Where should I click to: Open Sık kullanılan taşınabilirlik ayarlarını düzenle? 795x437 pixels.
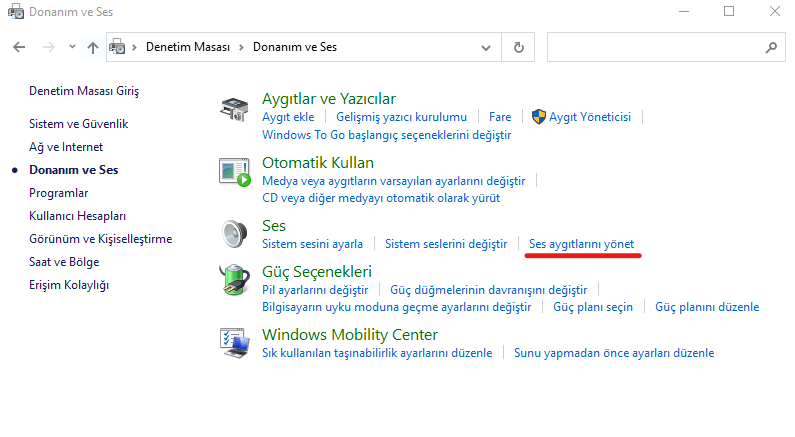(x=377, y=353)
